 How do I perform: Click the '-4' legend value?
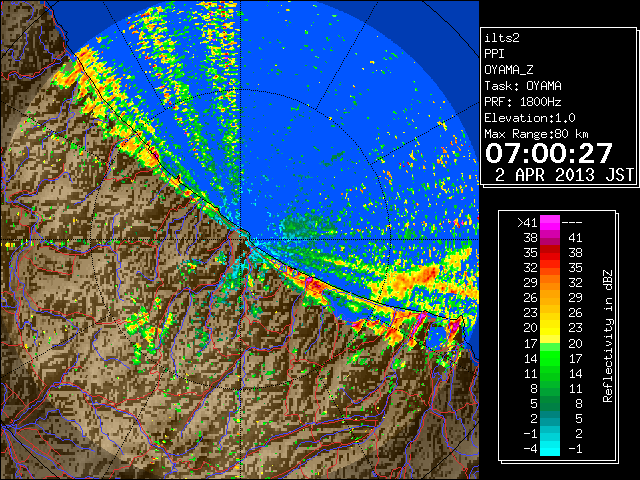(x=530, y=449)
